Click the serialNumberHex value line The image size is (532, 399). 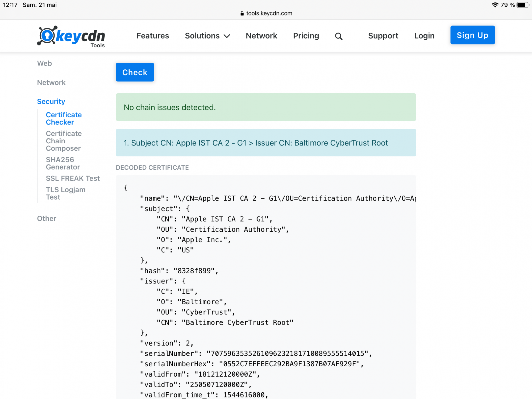click(252, 364)
